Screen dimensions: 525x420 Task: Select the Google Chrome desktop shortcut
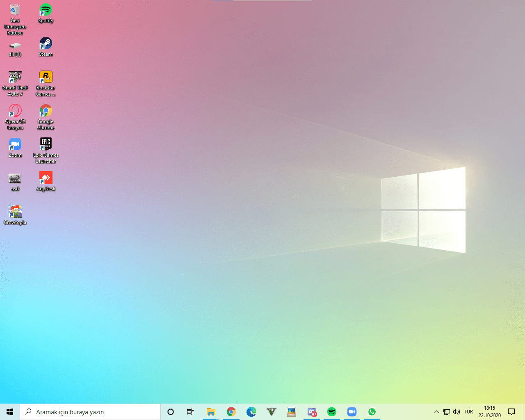pyautogui.click(x=46, y=117)
